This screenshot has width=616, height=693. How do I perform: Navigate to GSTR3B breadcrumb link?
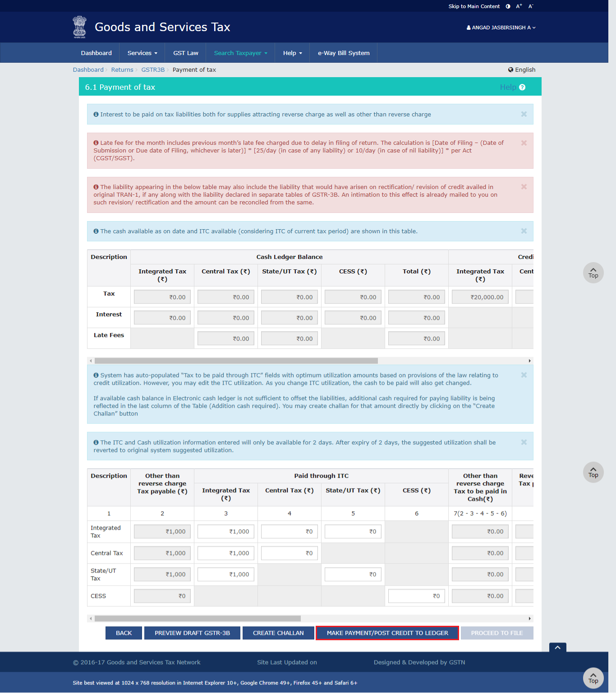(153, 70)
